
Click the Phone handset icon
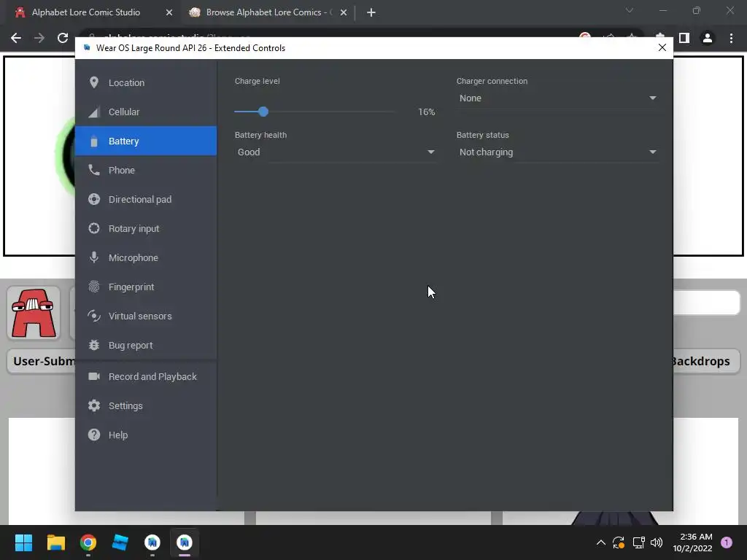[x=94, y=170]
